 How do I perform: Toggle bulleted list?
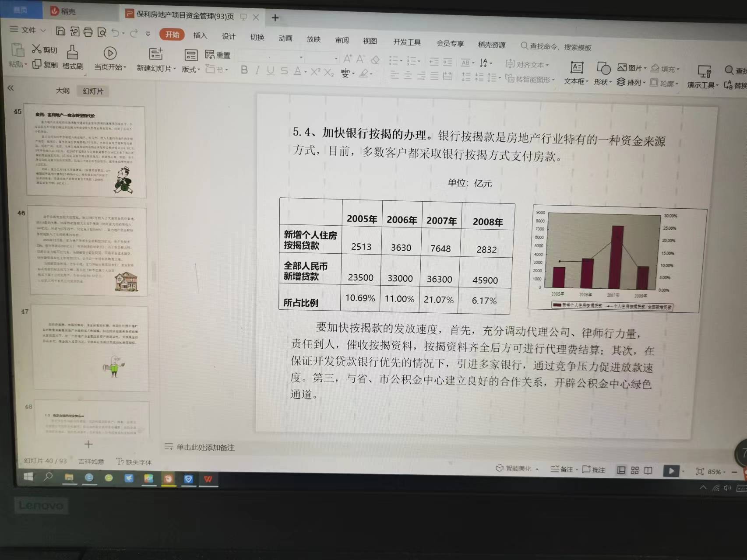pyautogui.click(x=394, y=60)
